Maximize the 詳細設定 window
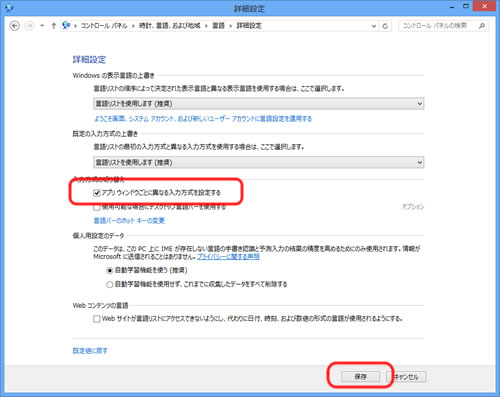 tap(466, 6)
